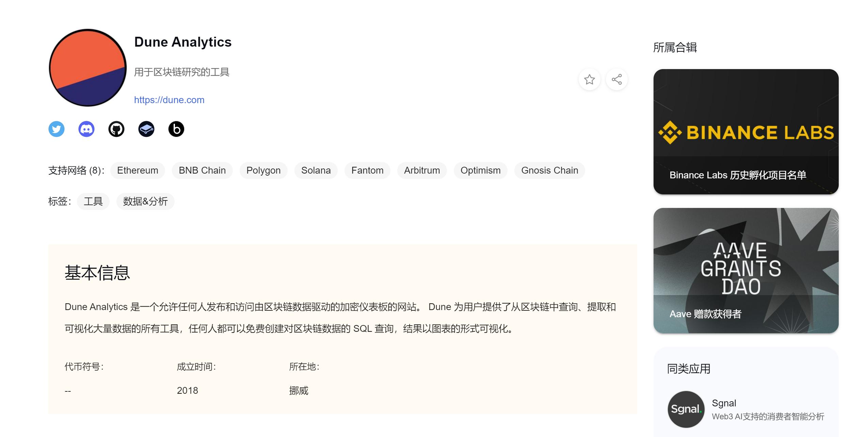This screenshot has width=868, height=437.
Task: Click the Dune Analytics round logo
Action: 88,68
